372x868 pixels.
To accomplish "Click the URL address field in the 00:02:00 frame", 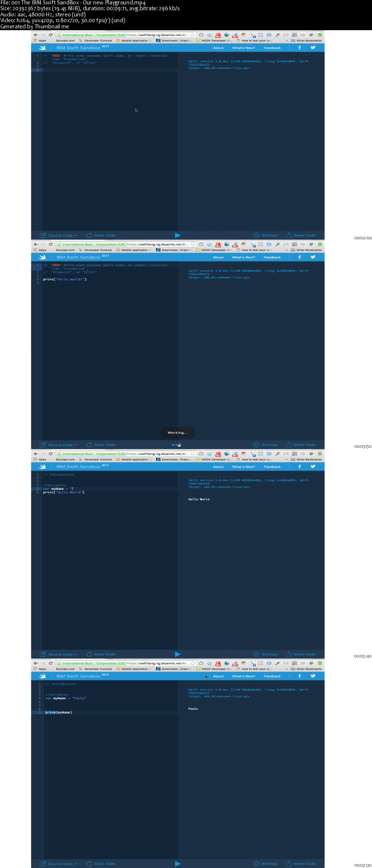I will tap(126, 35).
